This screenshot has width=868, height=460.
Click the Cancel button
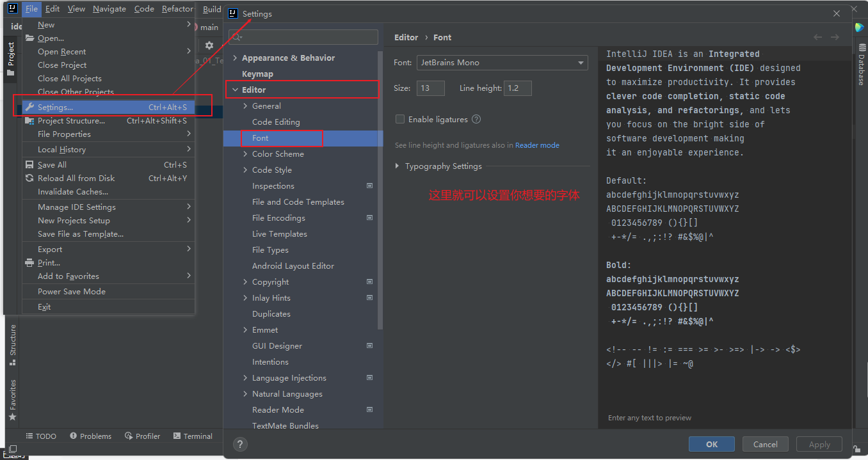(766, 444)
